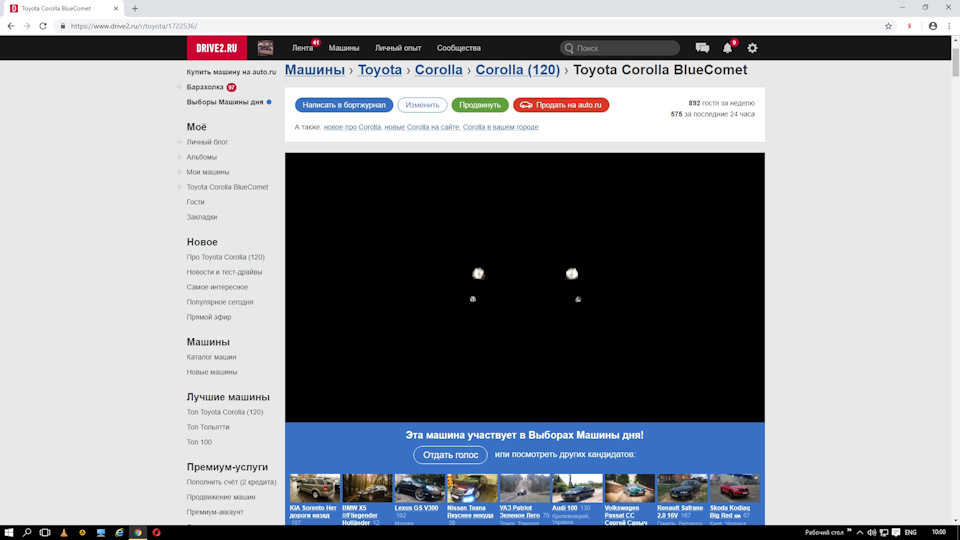This screenshot has height=540, width=960.
Task: Open Прямой эфир sidebar link
Action: pyautogui.click(x=209, y=317)
